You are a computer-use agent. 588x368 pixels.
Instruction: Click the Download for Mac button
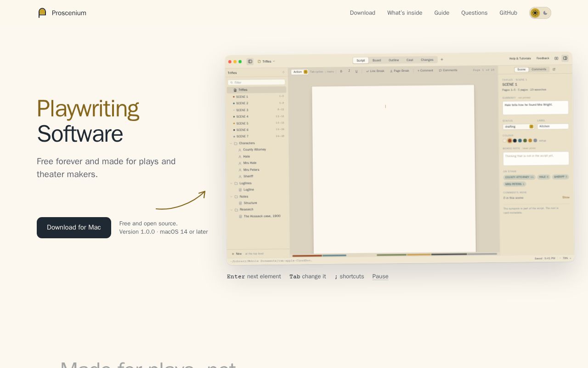pyautogui.click(x=74, y=228)
